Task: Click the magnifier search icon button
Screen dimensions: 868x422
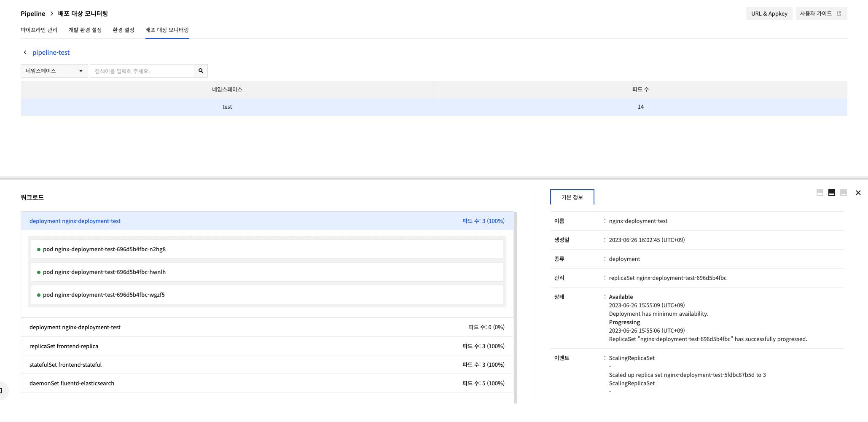Action: (201, 71)
